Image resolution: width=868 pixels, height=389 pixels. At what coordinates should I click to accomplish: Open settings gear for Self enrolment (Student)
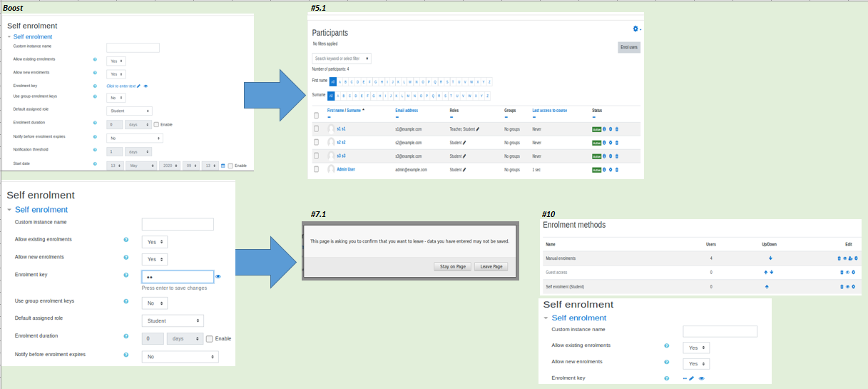[853, 287]
